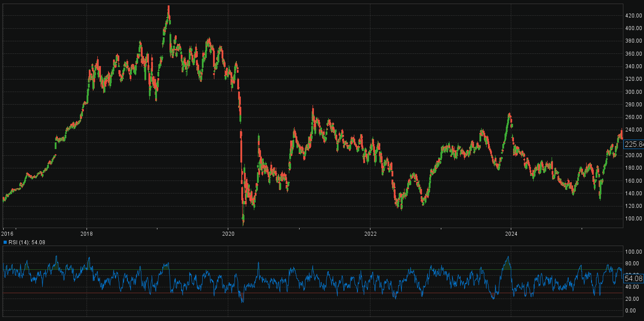Click the lowest candle of the 2020 crash
Viewport: 644px width, 321px height.
pyautogui.click(x=243, y=222)
